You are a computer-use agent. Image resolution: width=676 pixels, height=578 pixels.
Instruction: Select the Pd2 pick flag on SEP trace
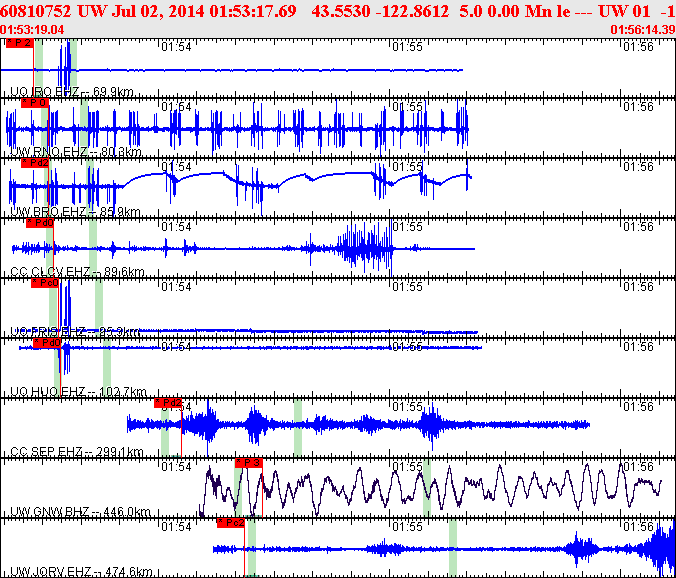click(x=168, y=403)
